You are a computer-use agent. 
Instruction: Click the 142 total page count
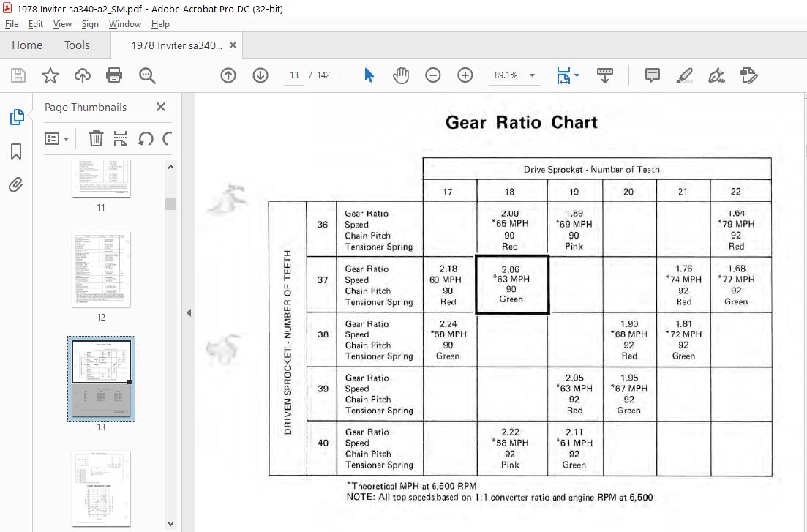click(x=323, y=75)
